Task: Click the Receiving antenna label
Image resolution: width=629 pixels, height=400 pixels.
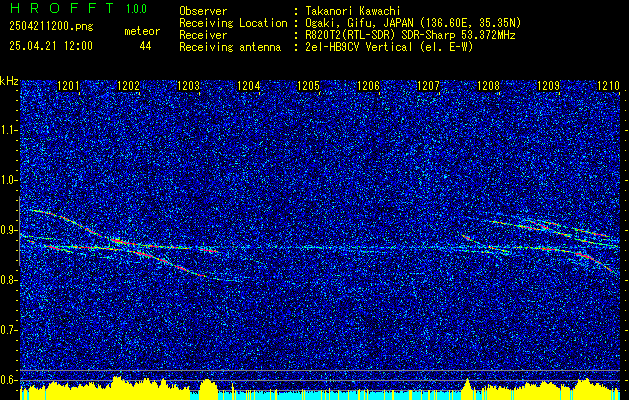Action: [230, 47]
